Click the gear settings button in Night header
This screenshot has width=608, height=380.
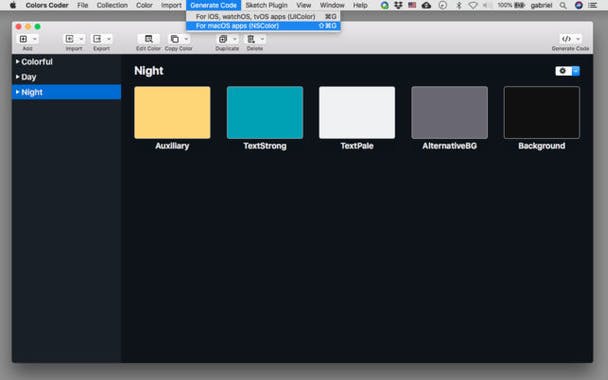point(563,71)
